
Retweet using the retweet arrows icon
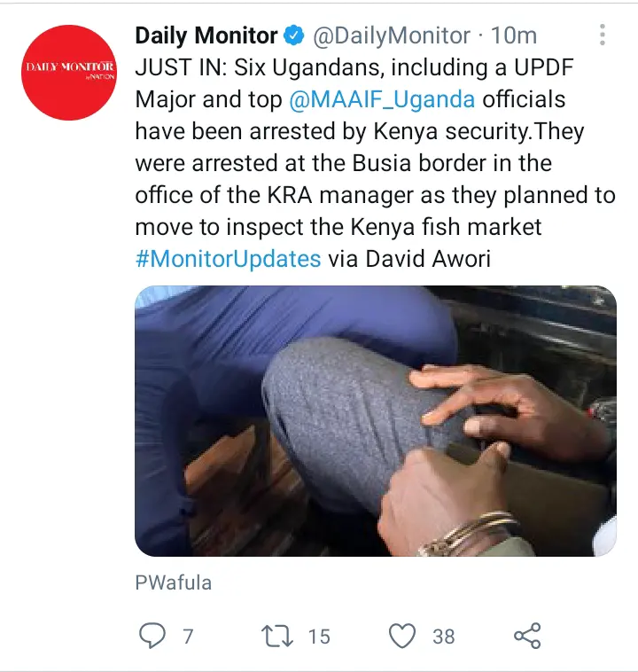[x=277, y=636]
